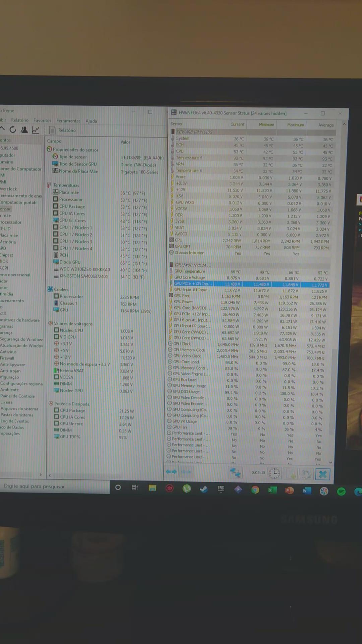
Task: Click the Campo column header in AIDA64
Action: [x=54, y=141]
